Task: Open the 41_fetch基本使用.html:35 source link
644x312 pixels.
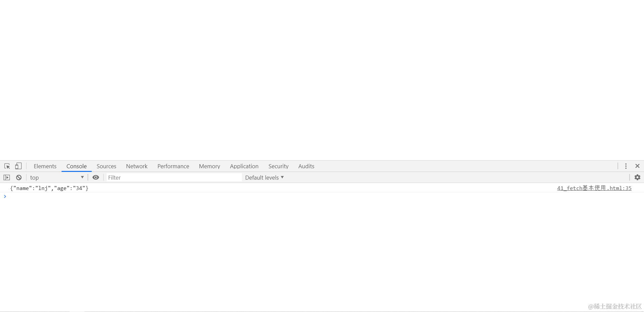Action: pyautogui.click(x=594, y=188)
